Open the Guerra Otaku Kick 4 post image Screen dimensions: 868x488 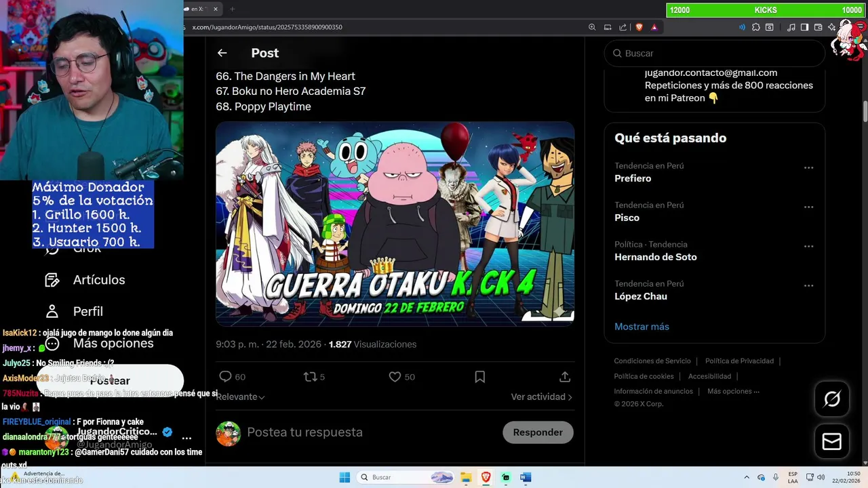[395, 224]
